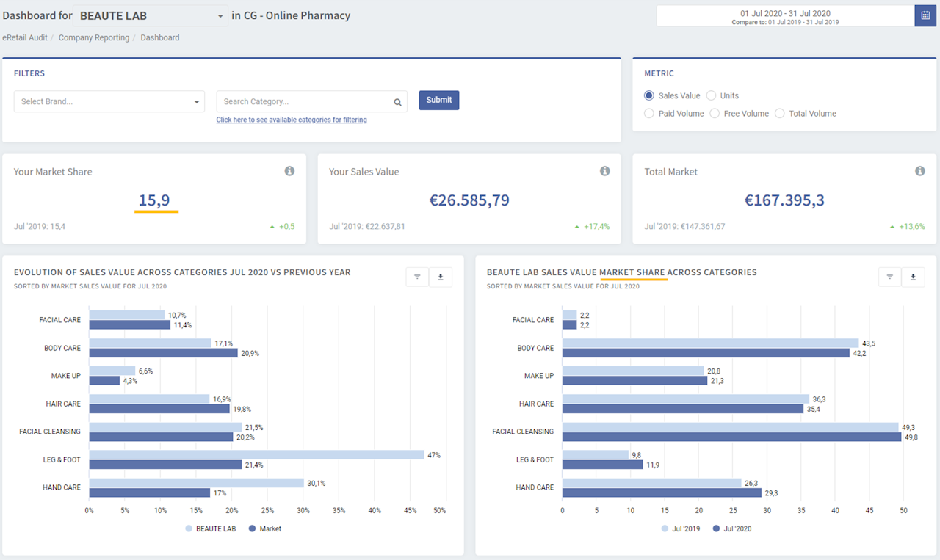Click the info icon on Your Market Share
The image size is (940, 560).
[289, 171]
